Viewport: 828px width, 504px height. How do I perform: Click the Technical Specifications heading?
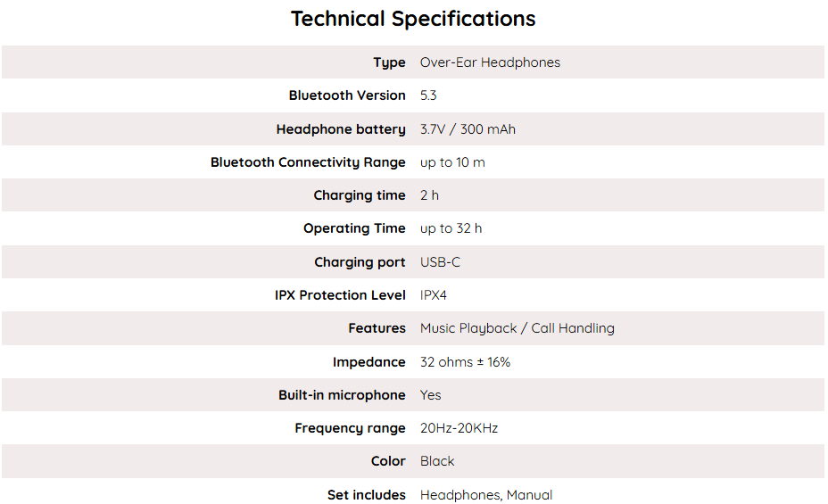[x=413, y=19]
